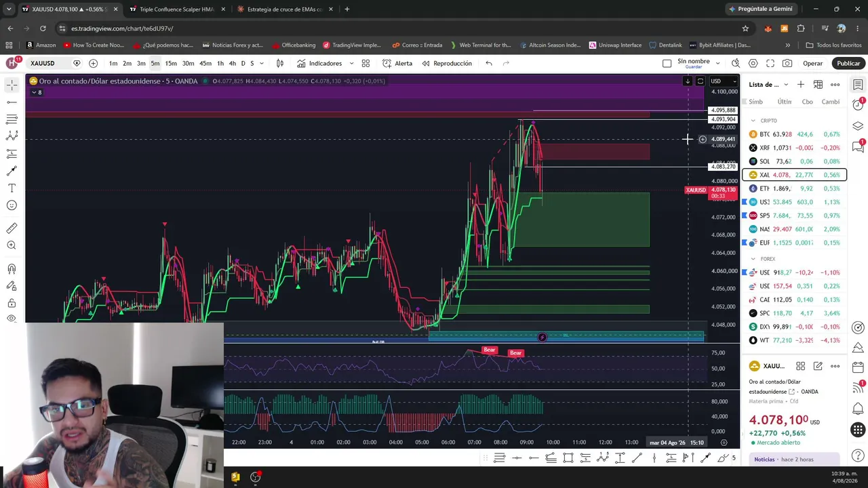868x488 pixels.
Task: Select the 4h timeframe
Action: [x=233, y=63]
